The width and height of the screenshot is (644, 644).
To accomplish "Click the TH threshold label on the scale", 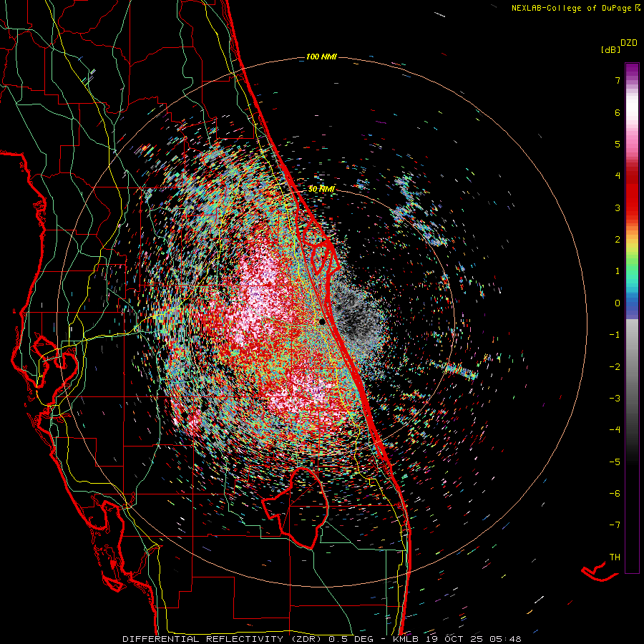I will pos(615,557).
